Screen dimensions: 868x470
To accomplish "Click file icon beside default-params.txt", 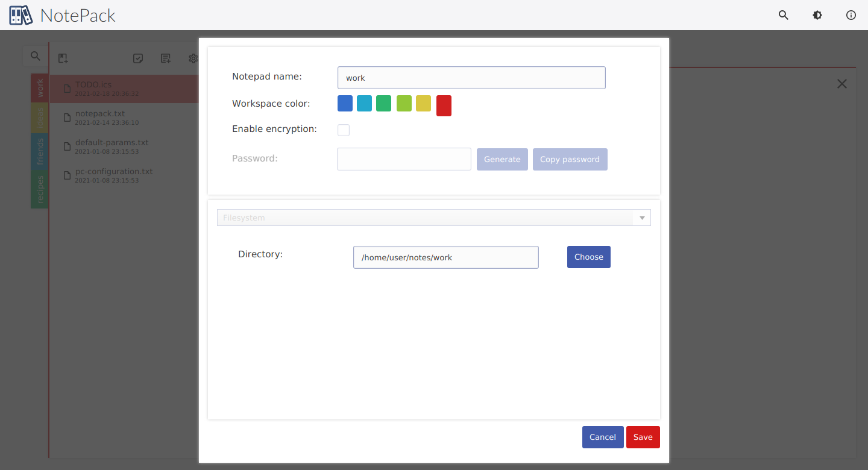I will (x=68, y=146).
